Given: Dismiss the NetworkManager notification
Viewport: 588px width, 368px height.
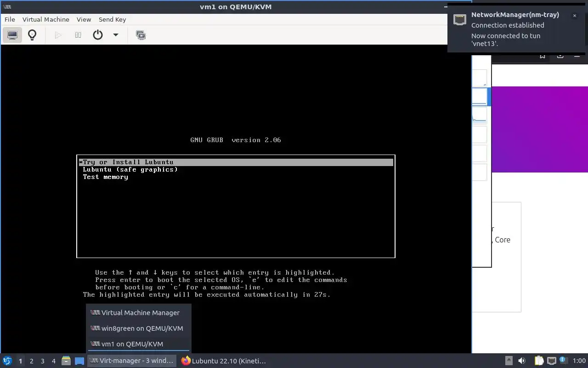Looking at the screenshot, I should [x=574, y=16].
